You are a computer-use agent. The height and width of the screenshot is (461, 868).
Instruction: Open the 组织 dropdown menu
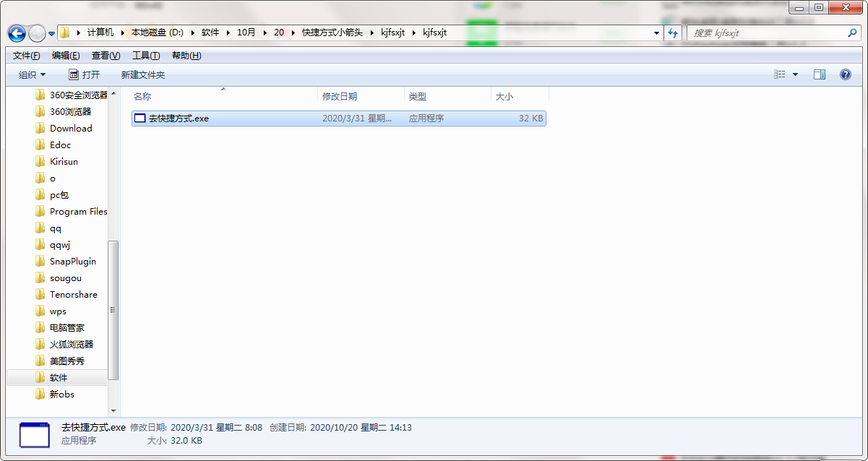(x=32, y=74)
